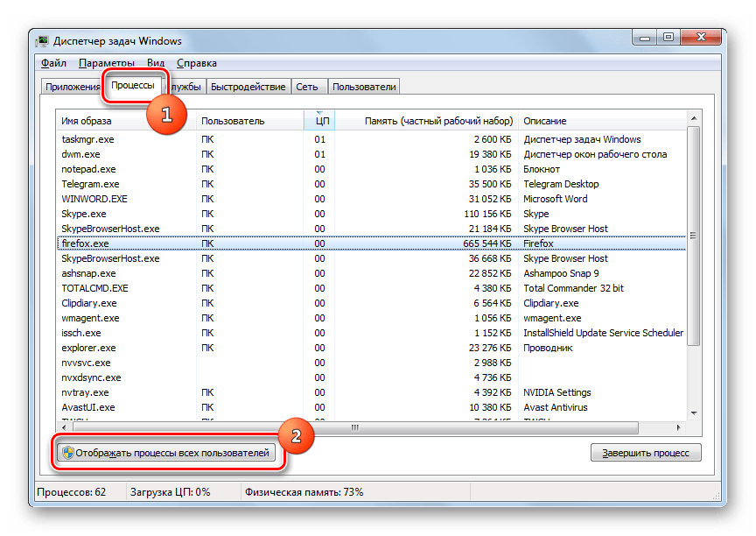Sort by Имя образа column header
The height and width of the screenshot is (536, 756).
click(x=126, y=121)
